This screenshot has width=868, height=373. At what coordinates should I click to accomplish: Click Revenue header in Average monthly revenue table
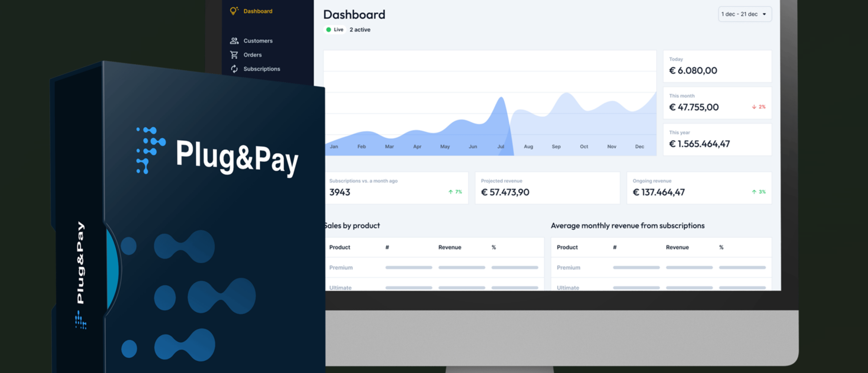(x=677, y=247)
